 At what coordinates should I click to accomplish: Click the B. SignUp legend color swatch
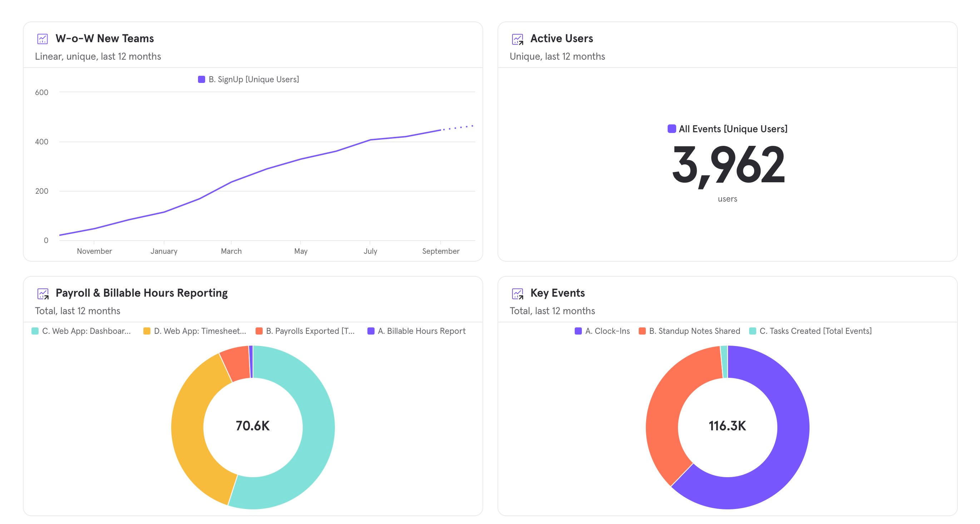(202, 80)
